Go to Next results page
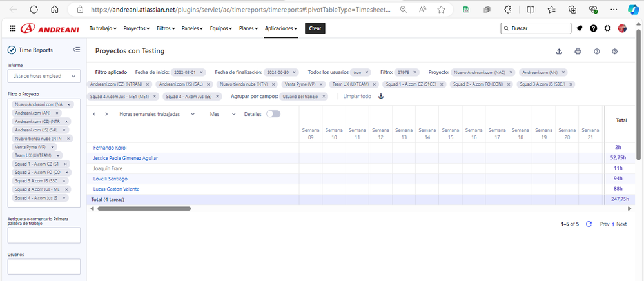This screenshot has height=281, width=644. [621, 224]
